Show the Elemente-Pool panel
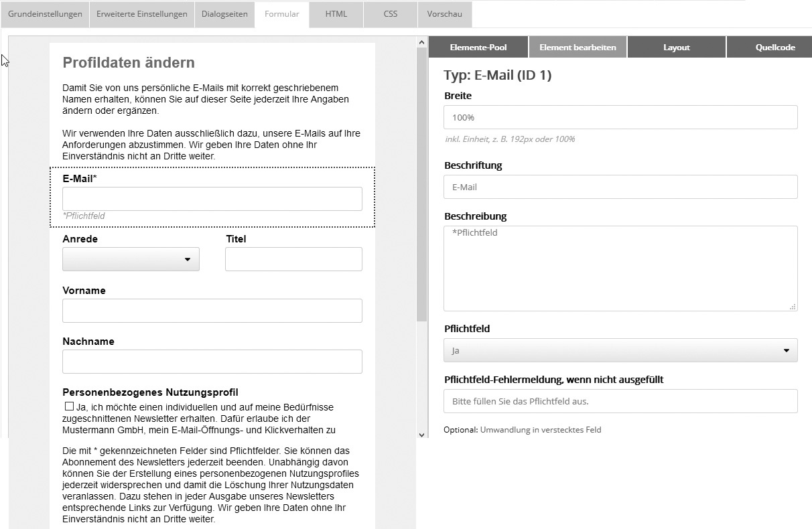812x529 pixels. pyautogui.click(x=478, y=48)
